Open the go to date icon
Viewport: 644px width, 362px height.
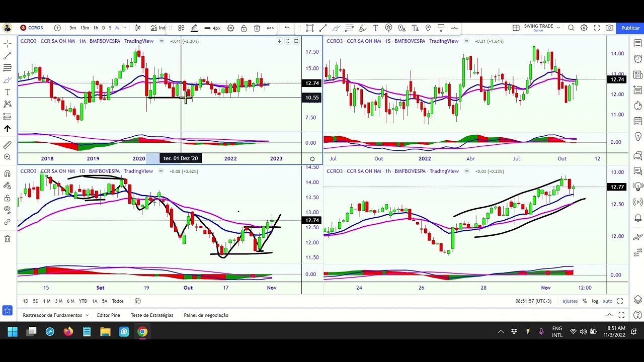point(137,301)
